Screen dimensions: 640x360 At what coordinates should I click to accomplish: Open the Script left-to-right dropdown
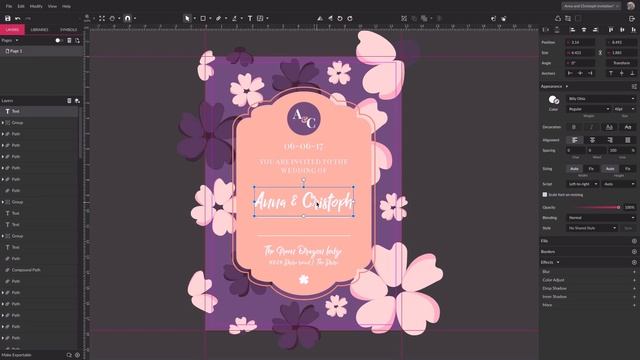click(582, 184)
